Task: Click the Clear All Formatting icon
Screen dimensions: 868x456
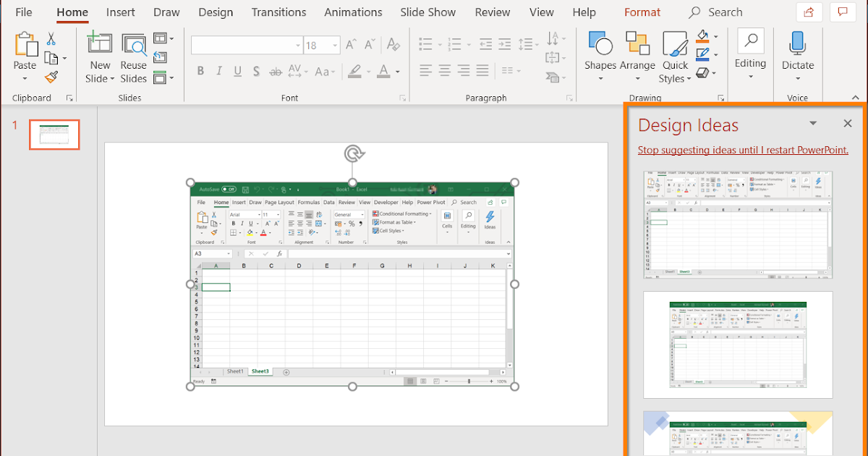Action: [x=393, y=44]
